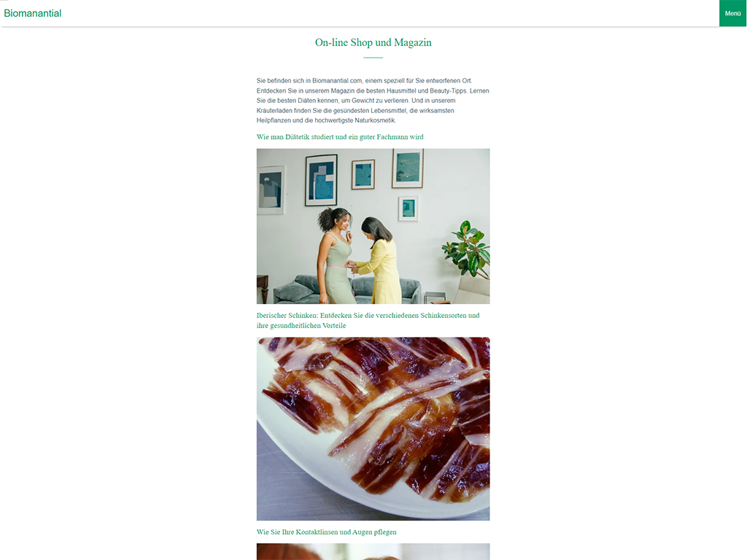Viewport: 747px width, 560px height.
Task: Click the intro paragraph about Biomanantial.com
Action: pyautogui.click(x=373, y=101)
